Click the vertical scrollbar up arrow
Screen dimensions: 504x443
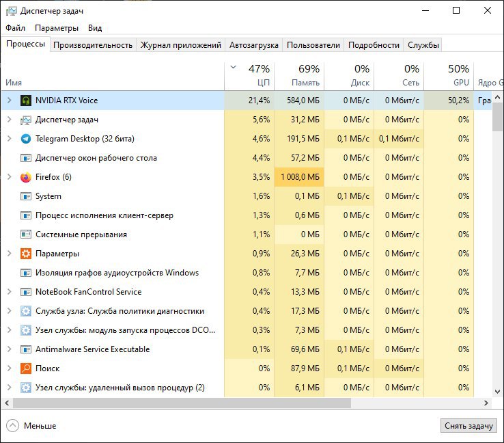tap(498, 97)
